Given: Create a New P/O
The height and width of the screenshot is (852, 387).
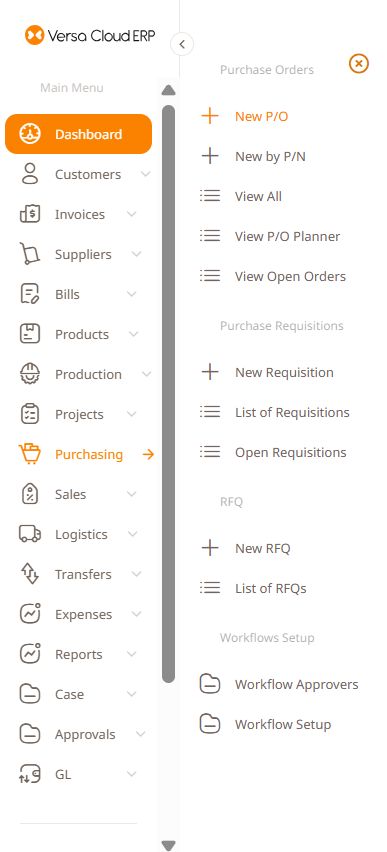Looking at the screenshot, I should point(261,116).
